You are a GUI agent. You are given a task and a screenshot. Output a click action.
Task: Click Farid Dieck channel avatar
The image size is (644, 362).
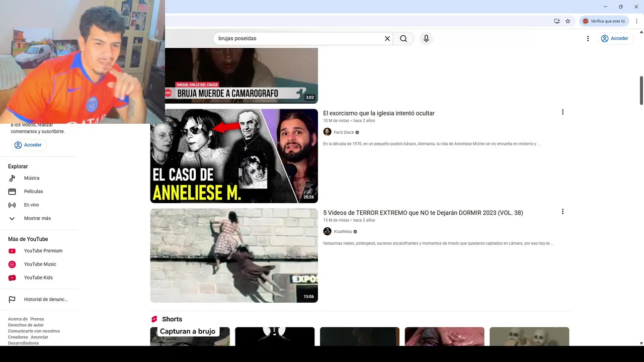(327, 132)
